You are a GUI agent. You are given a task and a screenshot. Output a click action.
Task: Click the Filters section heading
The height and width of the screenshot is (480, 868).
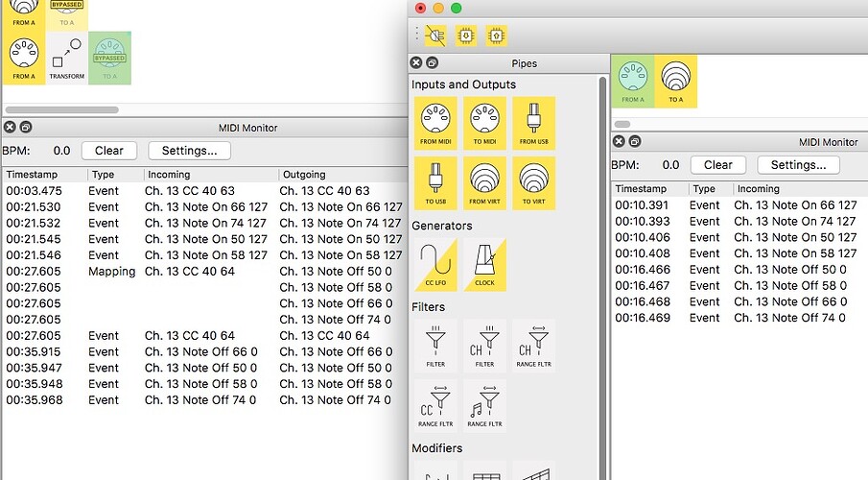click(428, 307)
